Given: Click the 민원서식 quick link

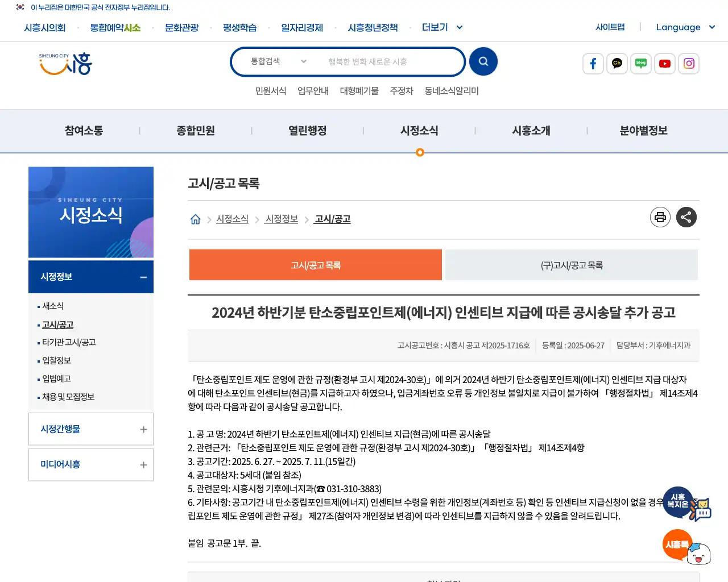Looking at the screenshot, I should [x=271, y=91].
